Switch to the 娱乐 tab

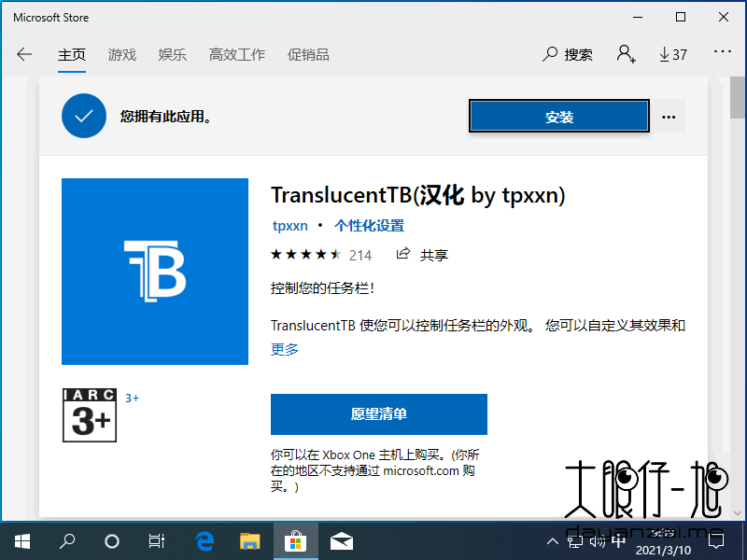[x=173, y=55]
